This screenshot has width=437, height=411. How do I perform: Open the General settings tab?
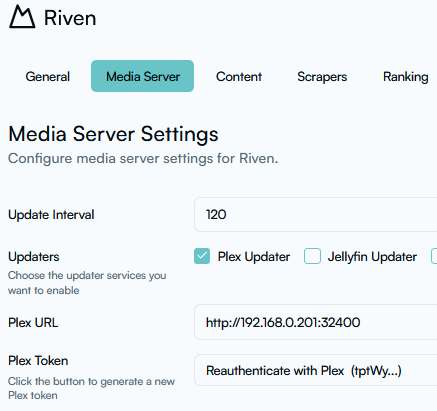(48, 76)
